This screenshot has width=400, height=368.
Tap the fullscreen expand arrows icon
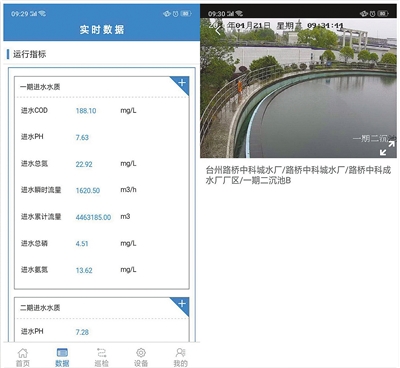(x=387, y=148)
